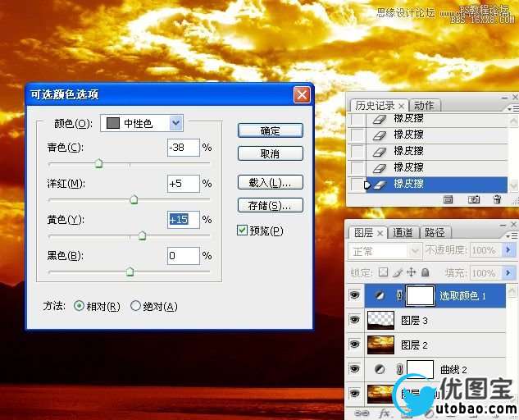Switch to the 通道 channels tab

click(x=403, y=233)
